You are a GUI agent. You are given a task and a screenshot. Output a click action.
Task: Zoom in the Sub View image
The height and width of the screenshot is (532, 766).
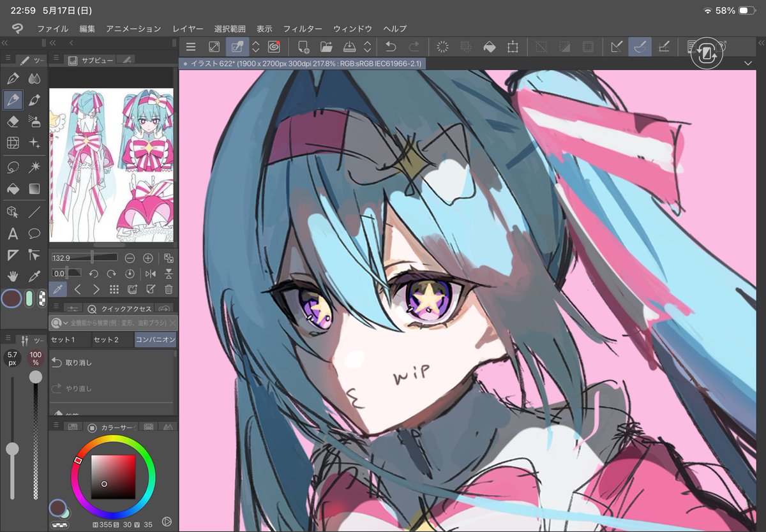[x=148, y=258]
